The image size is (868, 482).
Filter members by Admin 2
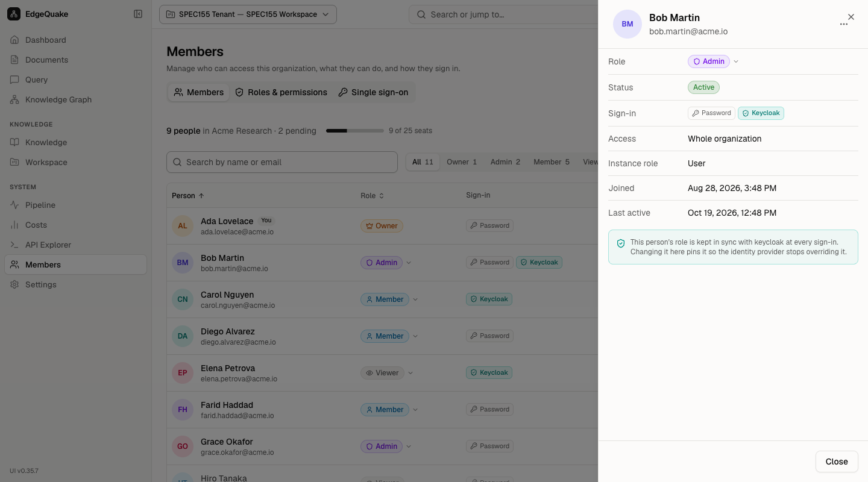click(505, 162)
